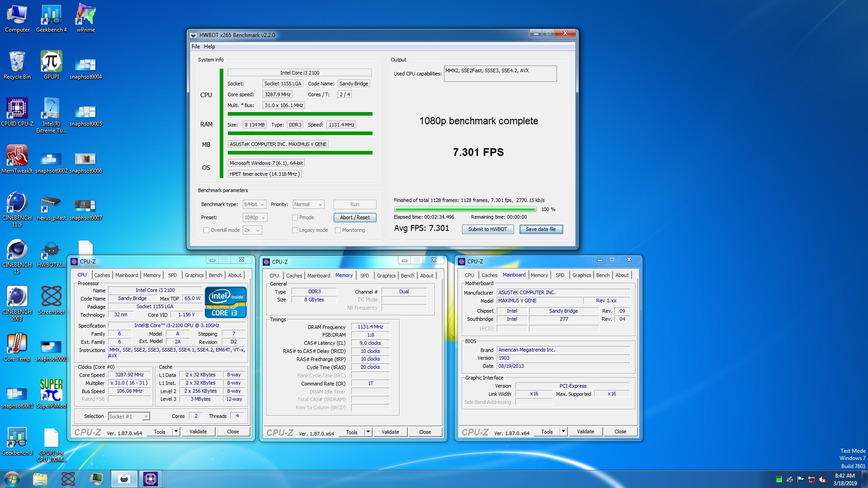Click the "7.301 FPS" result text
This screenshot has width=868, height=488.
click(478, 152)
